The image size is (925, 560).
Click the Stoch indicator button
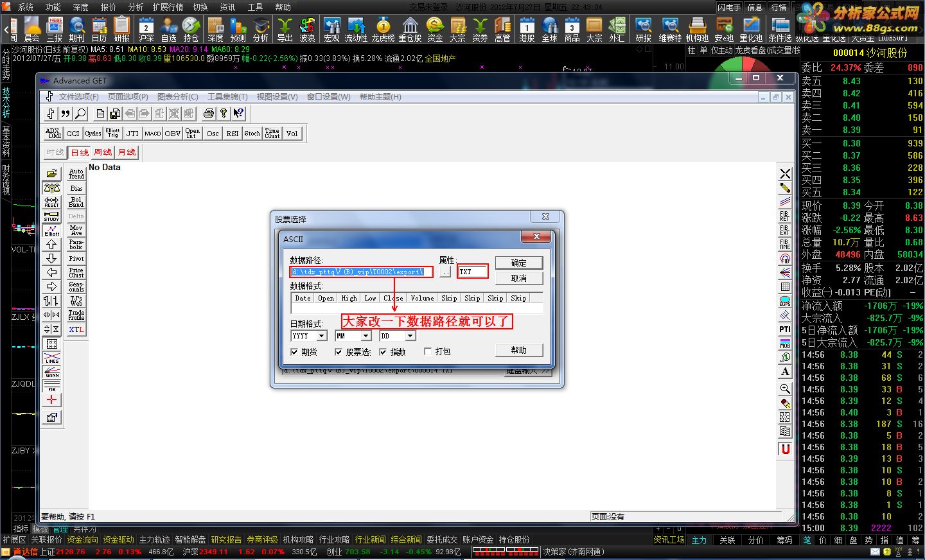(252, 134)
